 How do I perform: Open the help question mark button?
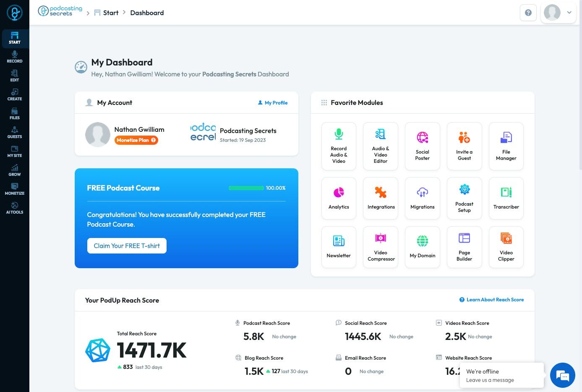pos(528,13)
